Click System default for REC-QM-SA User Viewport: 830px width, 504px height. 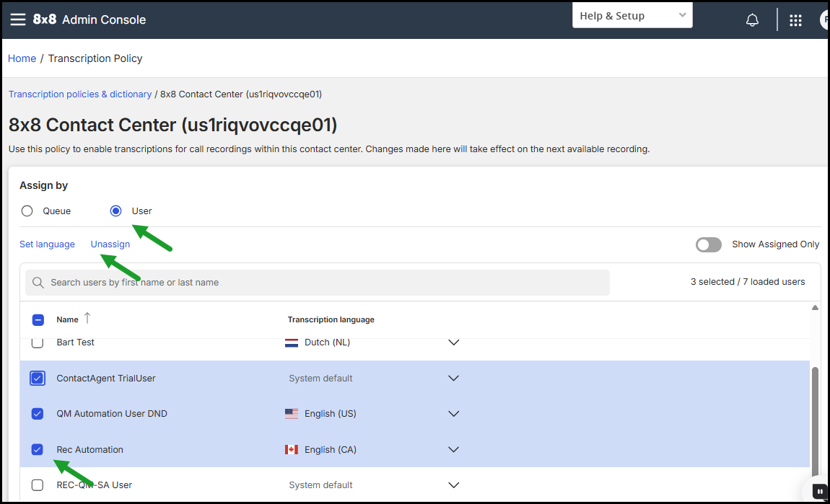(x=320, y=485)
